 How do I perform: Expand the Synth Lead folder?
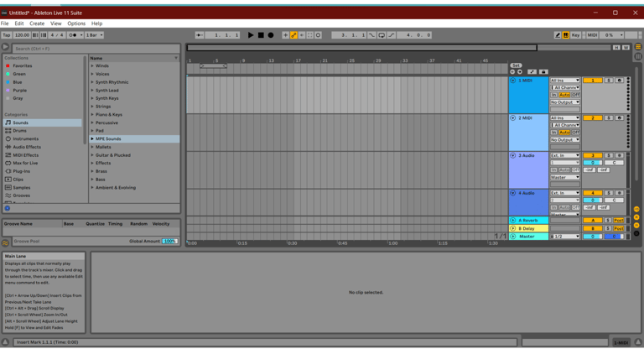point(92,91)
